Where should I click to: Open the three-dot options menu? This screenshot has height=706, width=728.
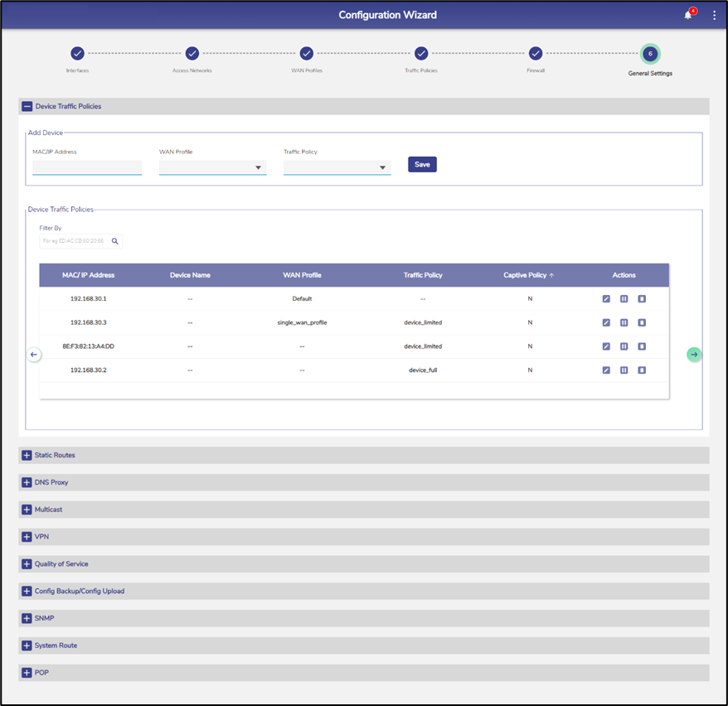point(714,15)
